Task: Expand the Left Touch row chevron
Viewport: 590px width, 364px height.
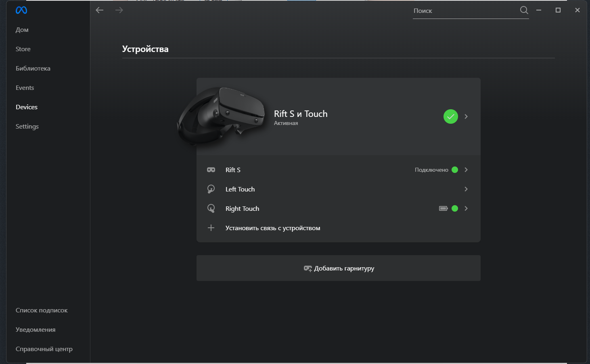Action: point(466,189)
